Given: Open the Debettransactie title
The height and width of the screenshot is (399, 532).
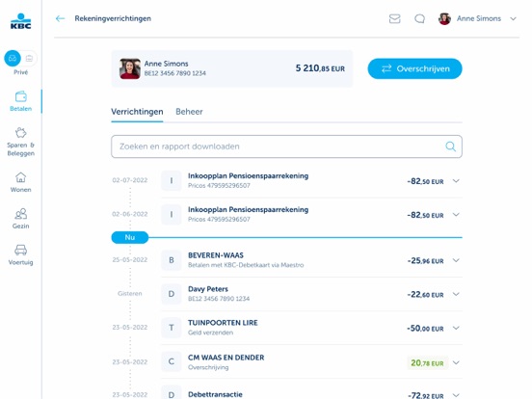Looking at the screenshot, I should (x=215, y=394).
